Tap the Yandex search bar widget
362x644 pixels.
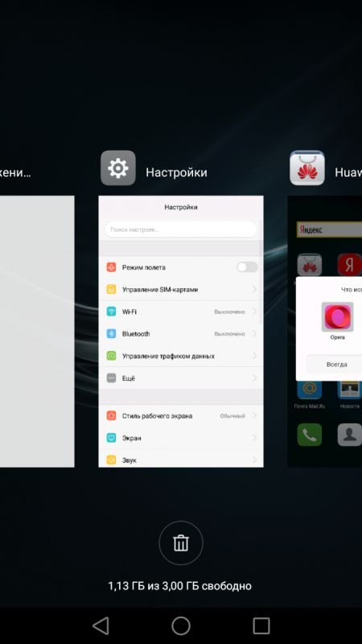(x=329, y=229)
